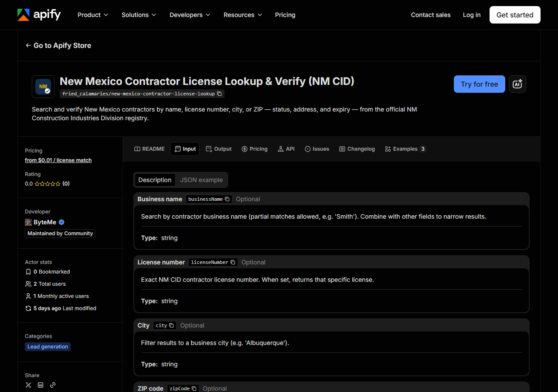The height and width of the screenshot is (392, 558).
Task: Click Contact sales link
Action: 431,15
